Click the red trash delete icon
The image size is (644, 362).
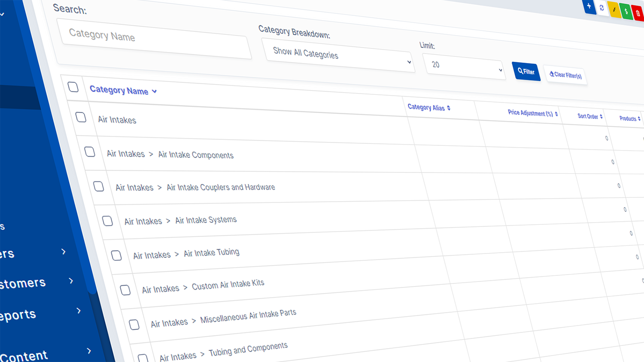[x=638, y=14]
